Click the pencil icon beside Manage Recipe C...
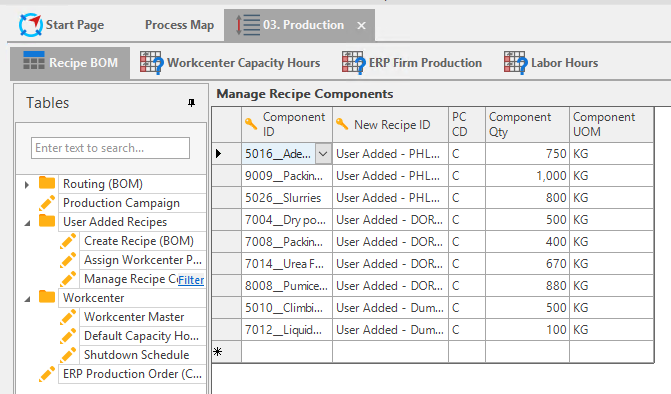Image resolution: width=671 pixels, height=394 pixels. click(68, 278)
